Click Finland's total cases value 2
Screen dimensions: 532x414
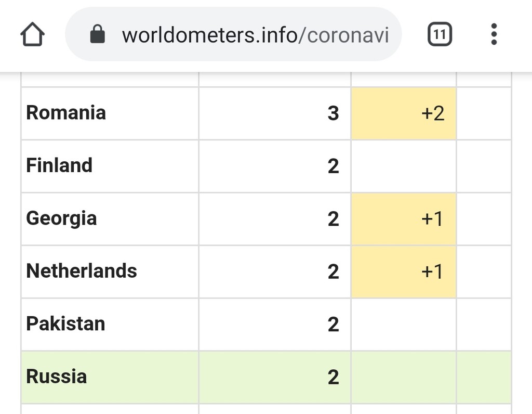point(333,166)
